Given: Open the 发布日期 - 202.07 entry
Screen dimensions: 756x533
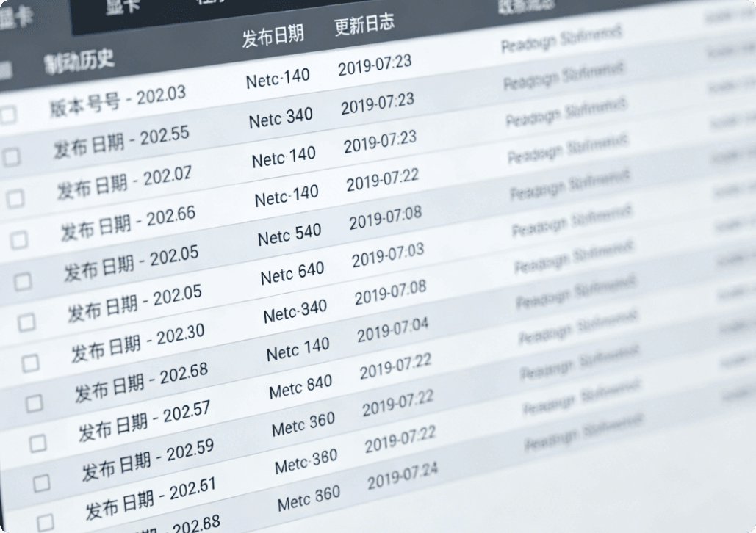Looking at the screenshot, I should 124,182.
